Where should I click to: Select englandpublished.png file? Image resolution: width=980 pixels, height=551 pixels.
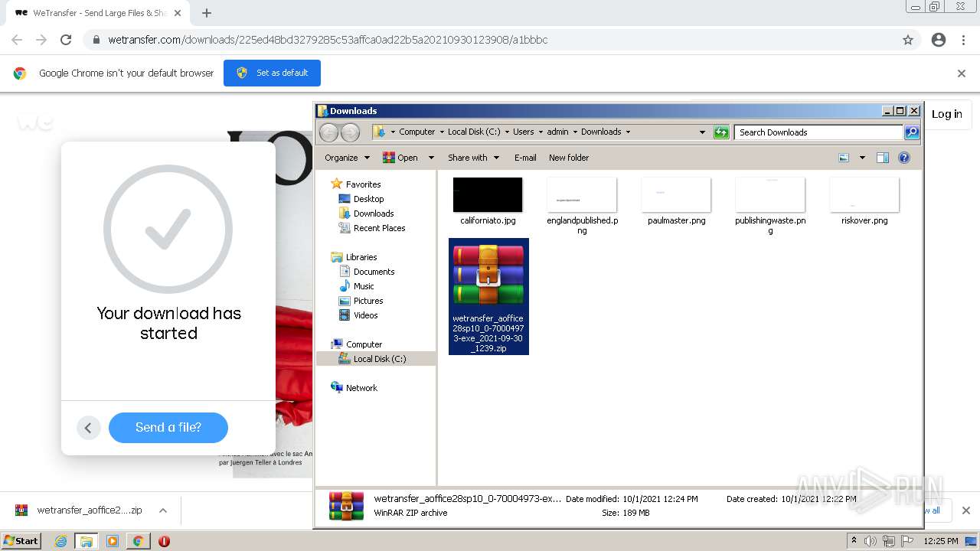(582, 206)
